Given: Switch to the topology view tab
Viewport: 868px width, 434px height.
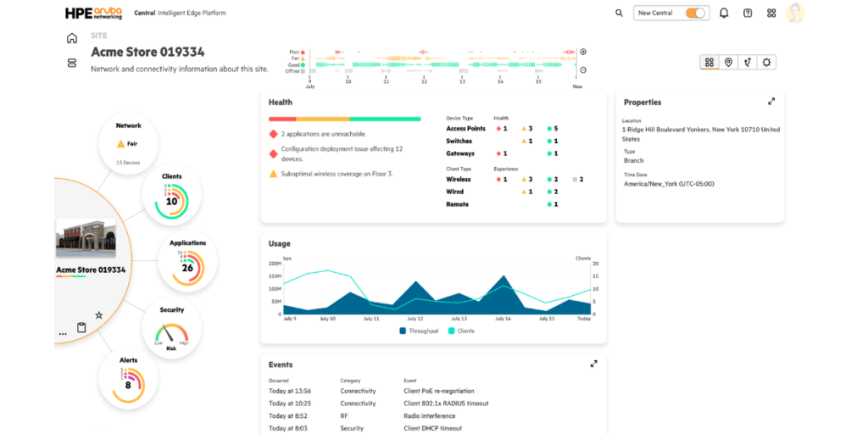Looking at the screenshot, I should [x=748, y=62].
